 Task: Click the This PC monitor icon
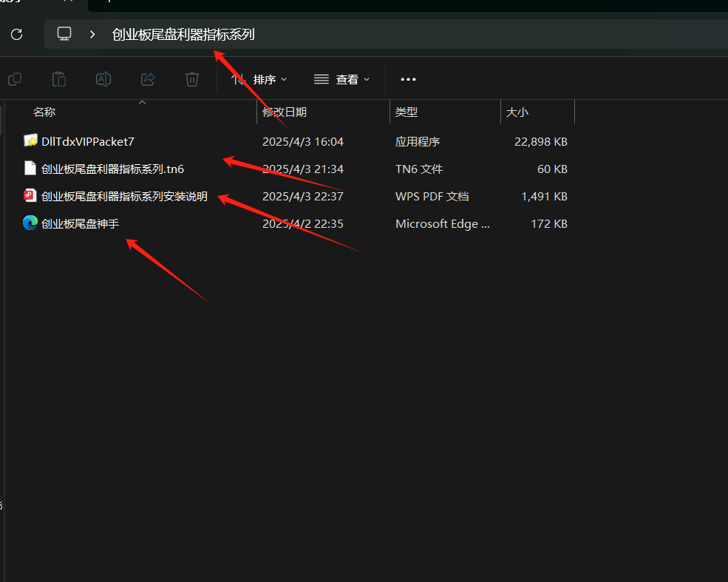(64, 34)
